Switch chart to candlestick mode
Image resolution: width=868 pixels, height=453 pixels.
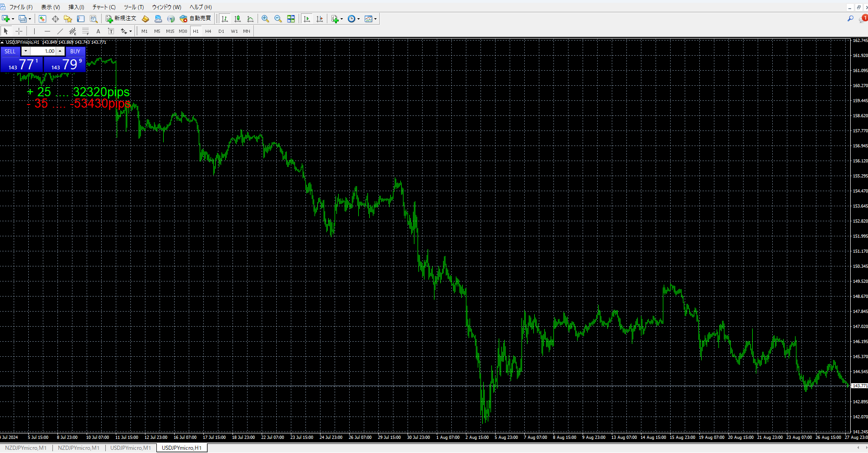pos(238,19)
